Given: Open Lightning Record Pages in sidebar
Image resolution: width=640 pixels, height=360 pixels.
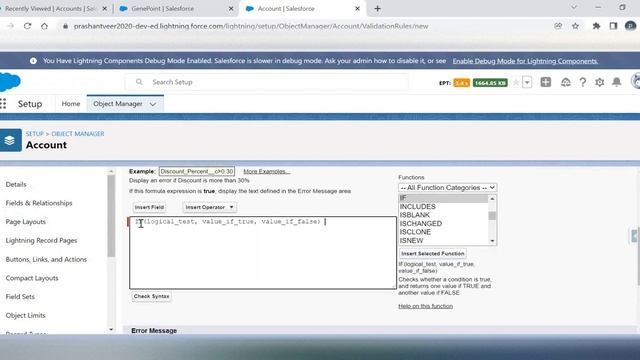Looking at the screenshot, I should 41,240.
